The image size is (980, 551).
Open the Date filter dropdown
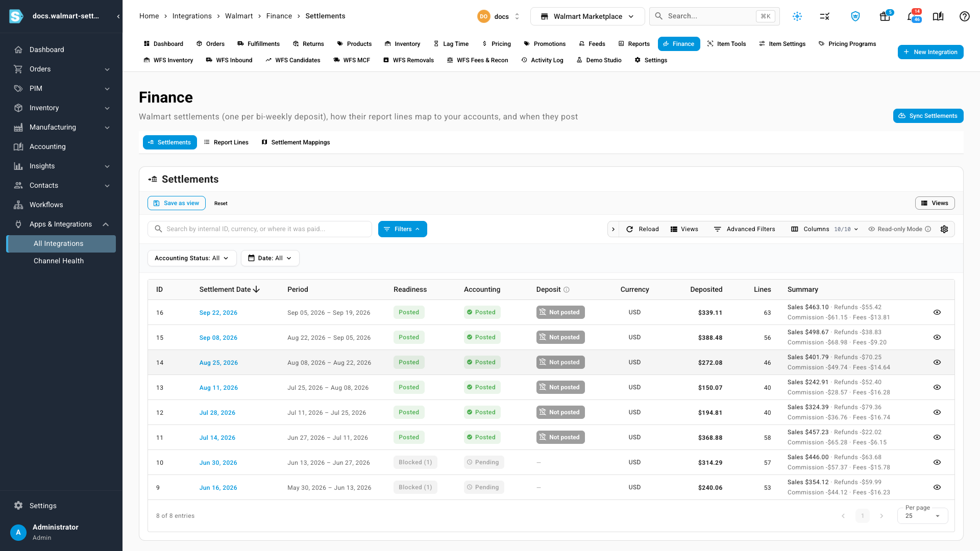tap(270, 258)
